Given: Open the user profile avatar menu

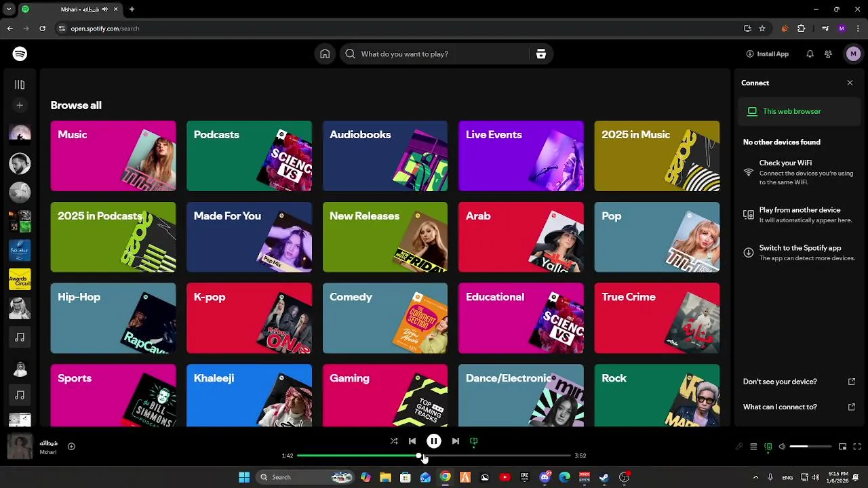Looking at the screenshot, I should coord(852,54).
